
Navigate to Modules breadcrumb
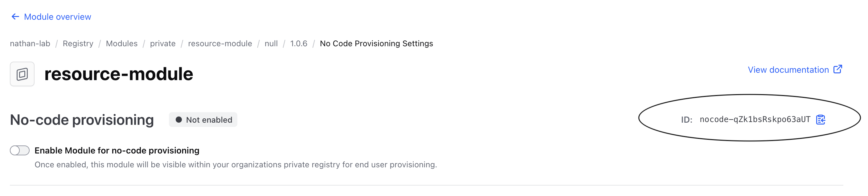click(122, 43)
